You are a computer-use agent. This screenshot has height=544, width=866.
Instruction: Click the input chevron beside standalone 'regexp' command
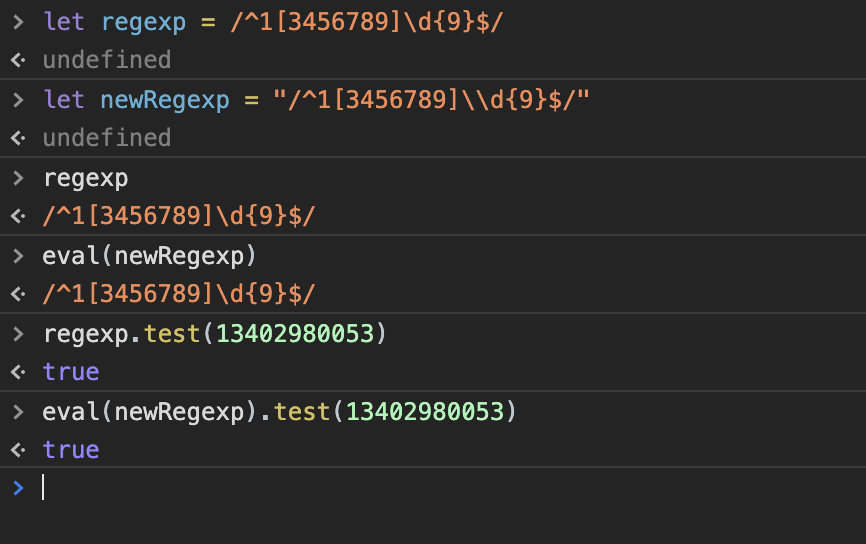click(x=17, y=177)
